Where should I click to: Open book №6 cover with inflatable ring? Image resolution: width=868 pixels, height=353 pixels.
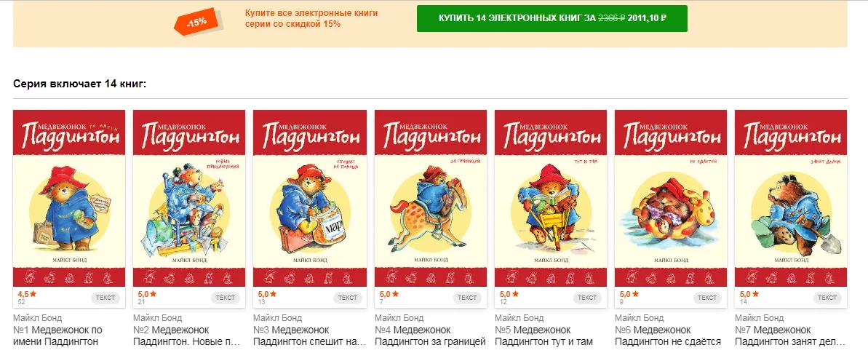(670, 198)
